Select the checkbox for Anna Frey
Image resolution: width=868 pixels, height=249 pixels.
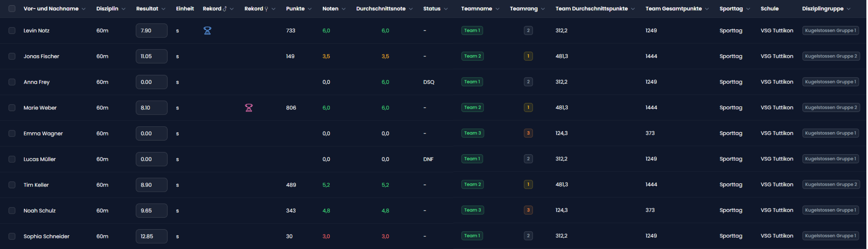point(12,82)
